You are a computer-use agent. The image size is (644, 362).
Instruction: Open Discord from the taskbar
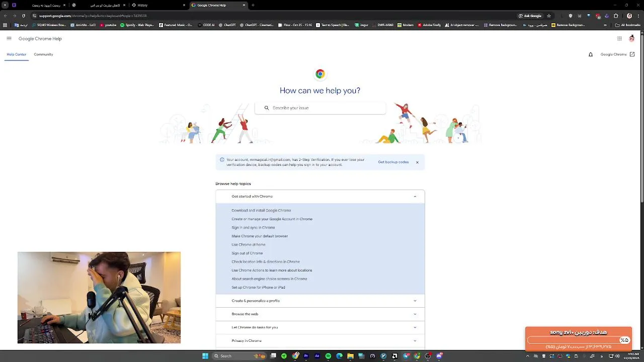click(x=439, y=356)
